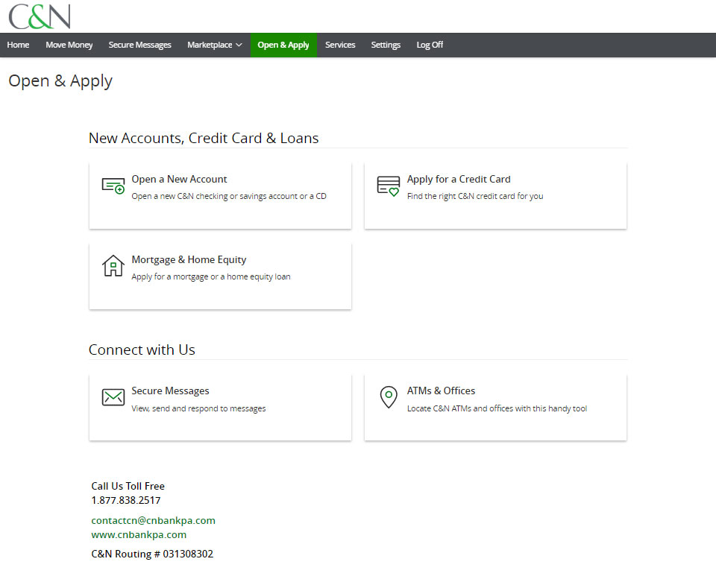Click 'Apply for a Credit Card' title
716x588 pixels.
pyautogui.click(x=459, y=180)
